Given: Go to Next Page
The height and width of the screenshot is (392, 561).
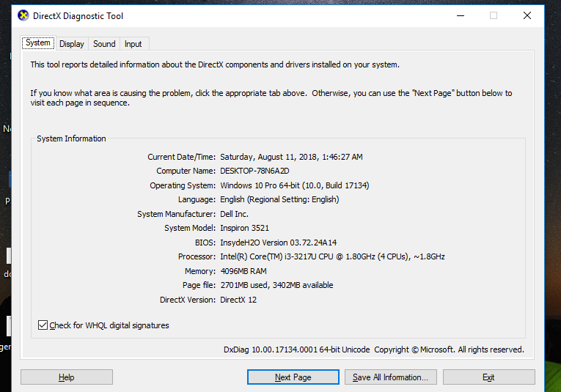Looking at the screenshot, I should [293, 377].
